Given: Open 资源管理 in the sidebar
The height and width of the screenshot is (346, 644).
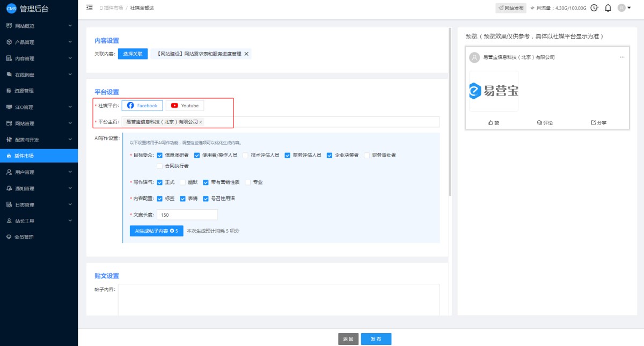Looking at the screenshot, I should [24, 91].
